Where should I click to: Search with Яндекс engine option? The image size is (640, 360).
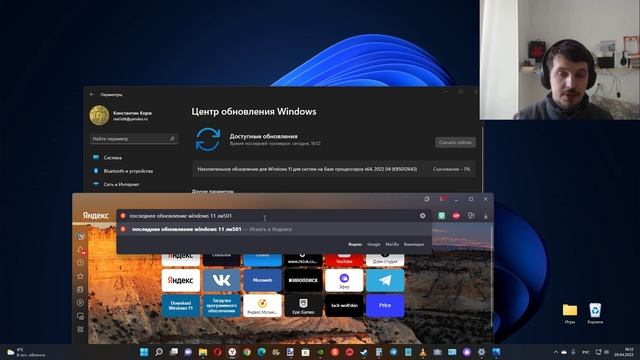point(355,244)
